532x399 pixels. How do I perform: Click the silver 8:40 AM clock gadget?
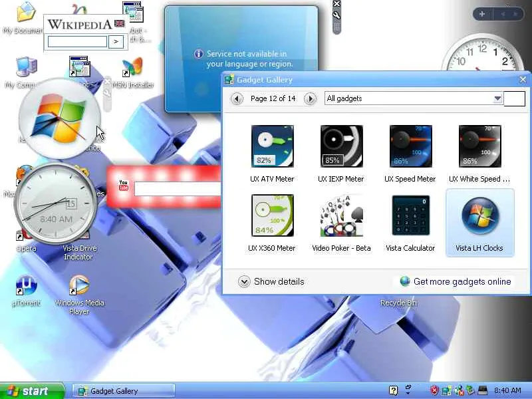56,203
